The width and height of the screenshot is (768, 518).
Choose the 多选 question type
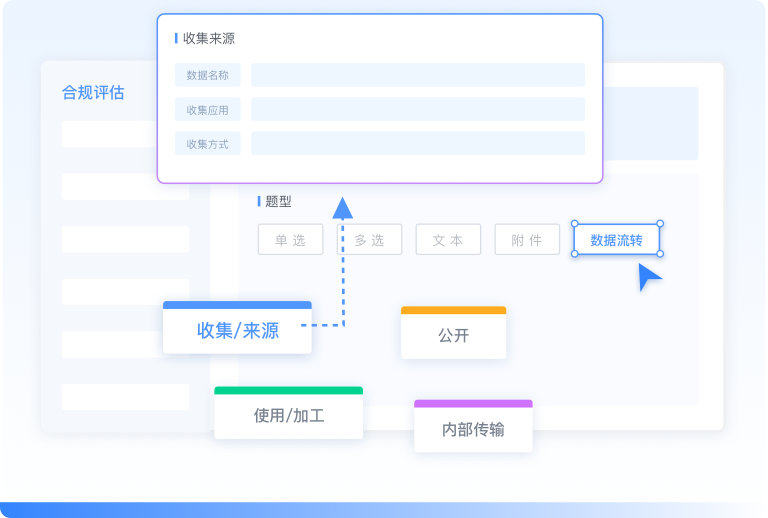click(369, 240)
